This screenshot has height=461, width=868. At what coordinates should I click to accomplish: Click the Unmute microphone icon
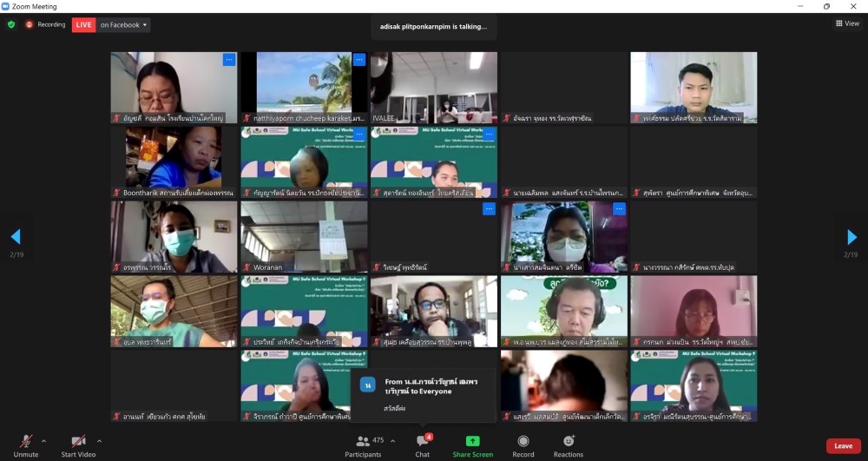pos(26,441)
